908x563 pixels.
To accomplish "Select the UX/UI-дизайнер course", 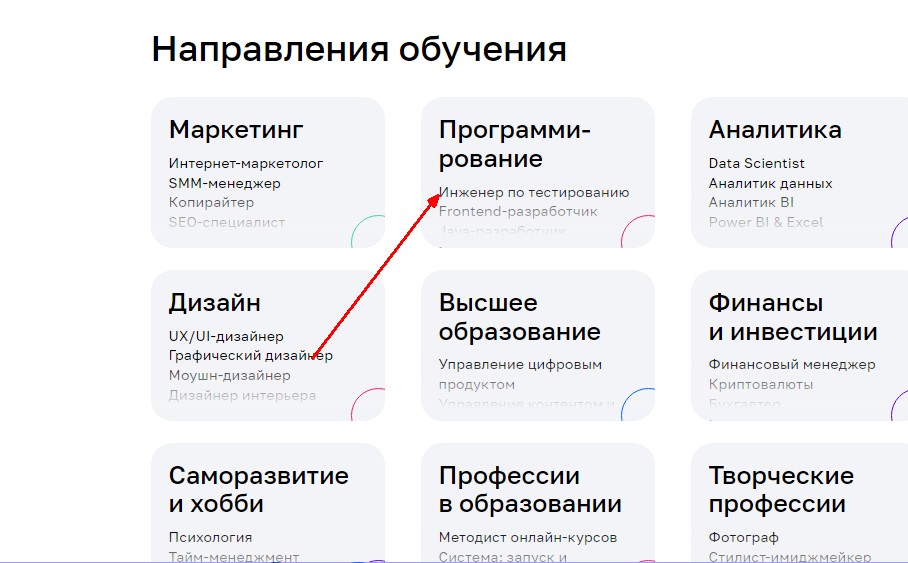I will pos(226,337).
